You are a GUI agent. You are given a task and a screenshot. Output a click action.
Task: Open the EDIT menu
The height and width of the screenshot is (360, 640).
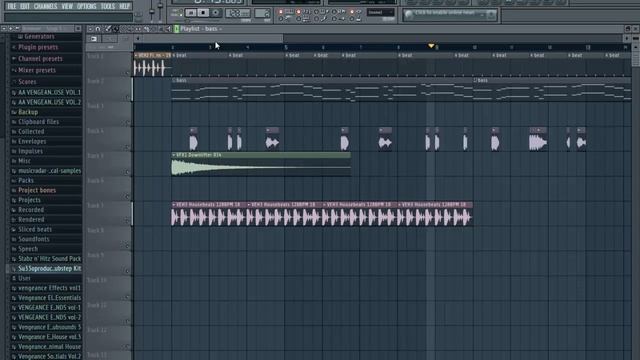[25, 6]
